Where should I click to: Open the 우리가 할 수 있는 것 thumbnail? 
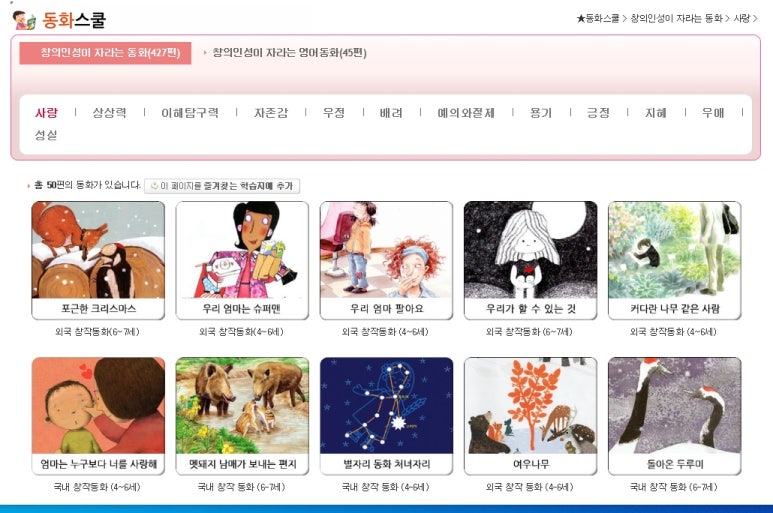(530, 250)
